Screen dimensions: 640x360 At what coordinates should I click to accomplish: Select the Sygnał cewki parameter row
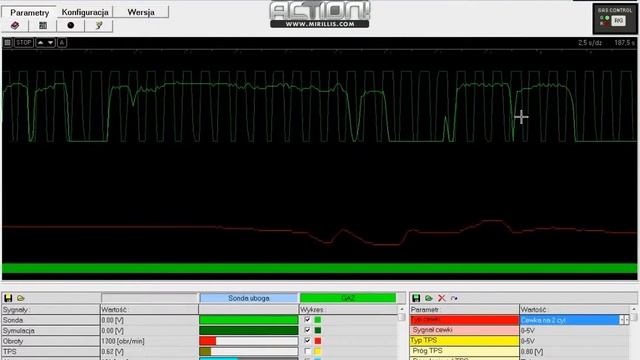tap(464, 330)
